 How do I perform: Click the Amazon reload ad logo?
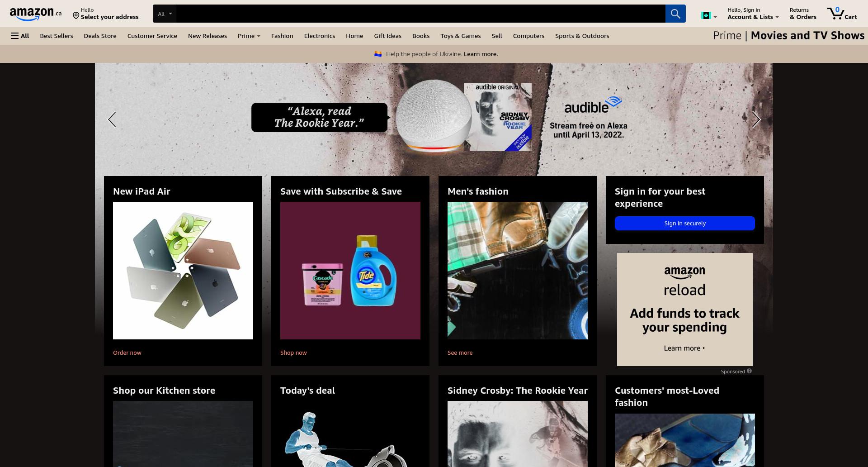tap(684, 281)
